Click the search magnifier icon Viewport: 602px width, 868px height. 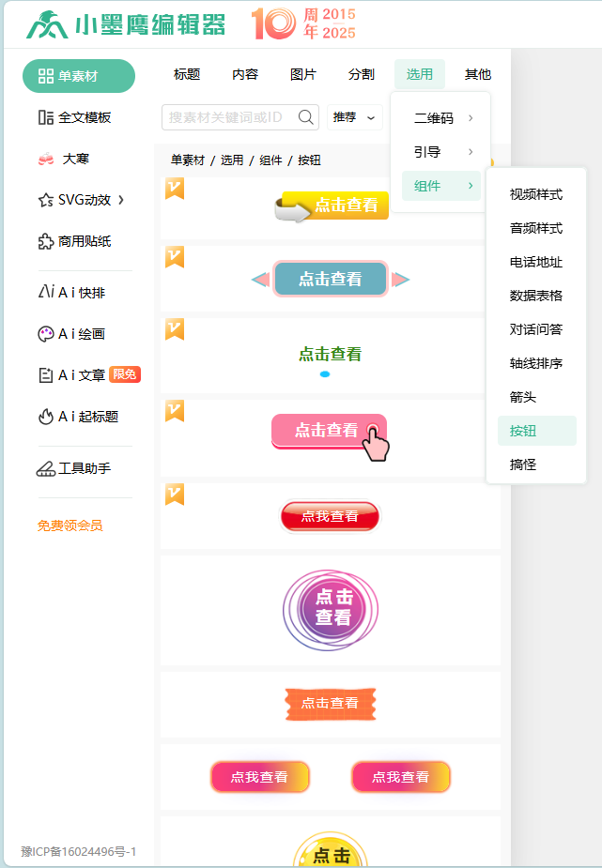tap(305, 117)
